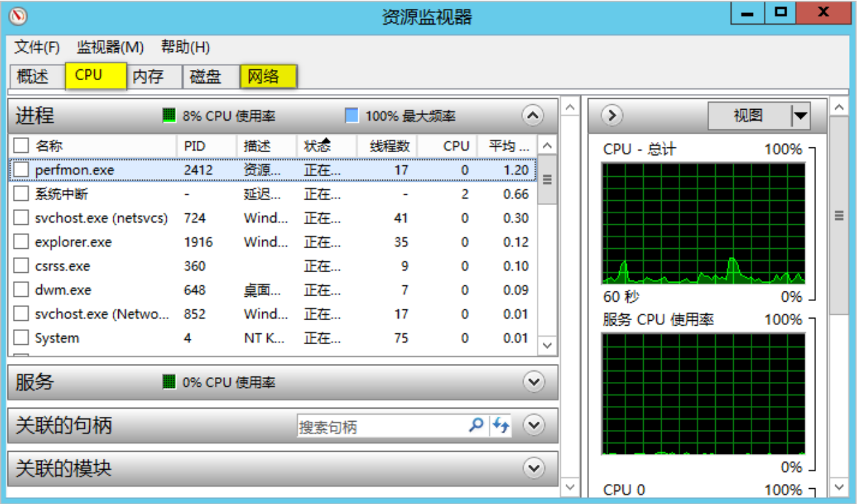The width and height of the screenshot is (860, 504).
Task: Collapse the 进程 section with its chevron
Action: pos(533,116)
